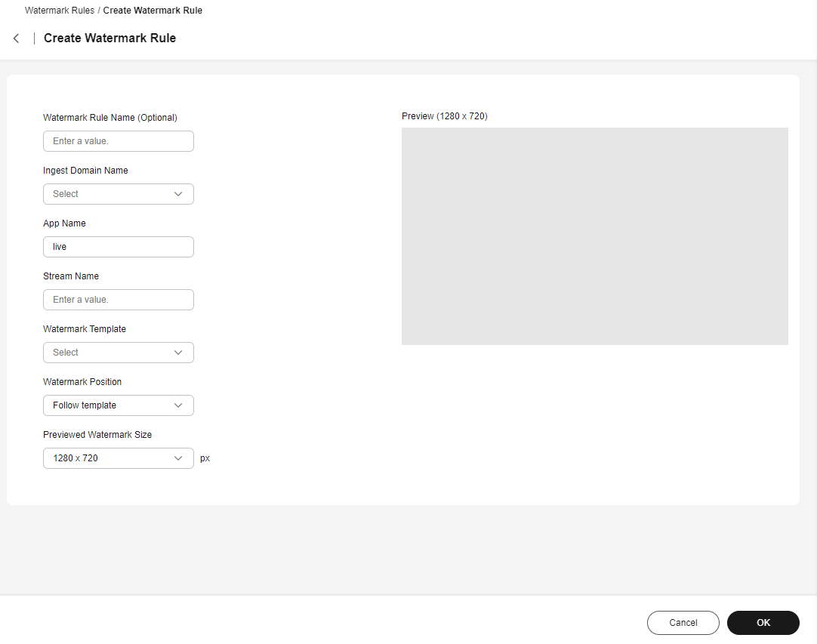Open the '1280 x 720' size dropdown
The width and height of the screenshot is (817, 644).
[x=109, y=458]
